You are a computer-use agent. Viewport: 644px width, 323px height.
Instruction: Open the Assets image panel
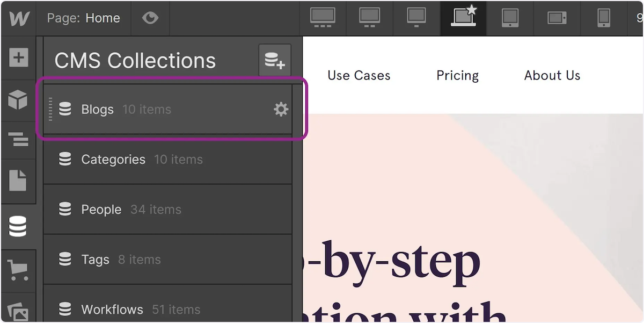tap(18, 312)
